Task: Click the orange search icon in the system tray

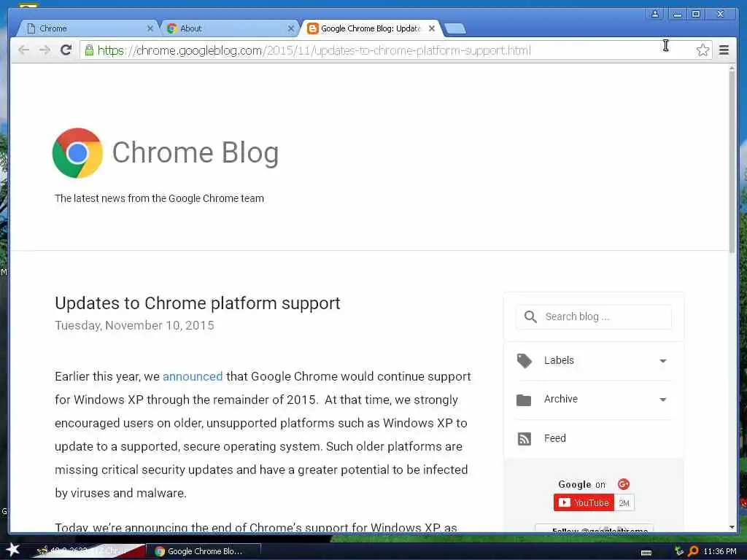Action: point(693,551)
